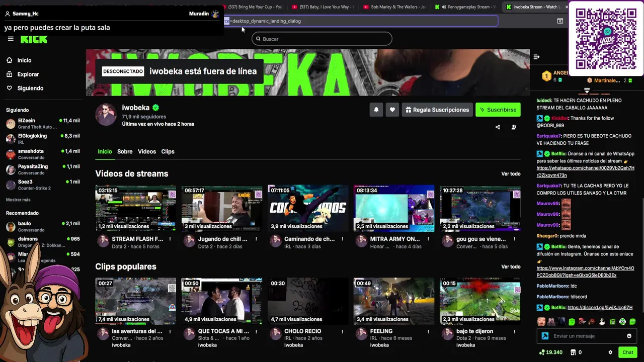Open options menu for CHOLO RECIO clip
The width and height of the screenshot is (644, 362).
click(342, 332)
